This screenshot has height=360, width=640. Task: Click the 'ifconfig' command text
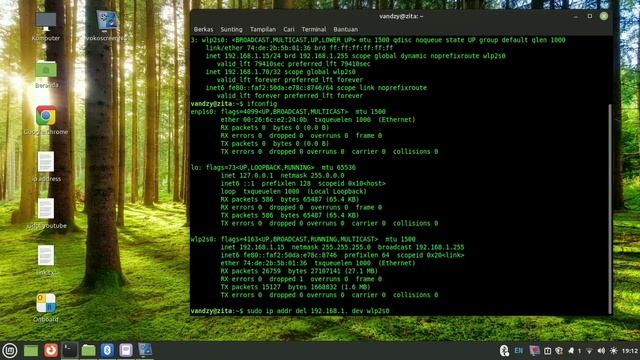262,104
